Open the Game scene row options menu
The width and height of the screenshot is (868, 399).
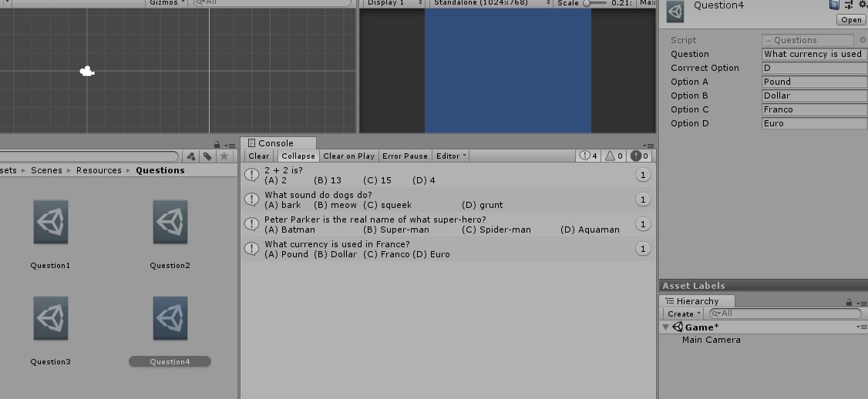click(862, 327)
